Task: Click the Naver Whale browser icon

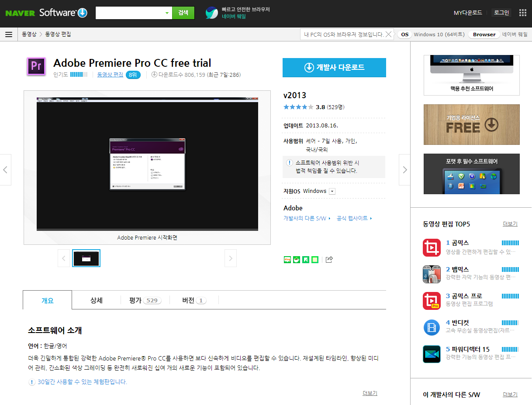Action: tap(212, 13)
